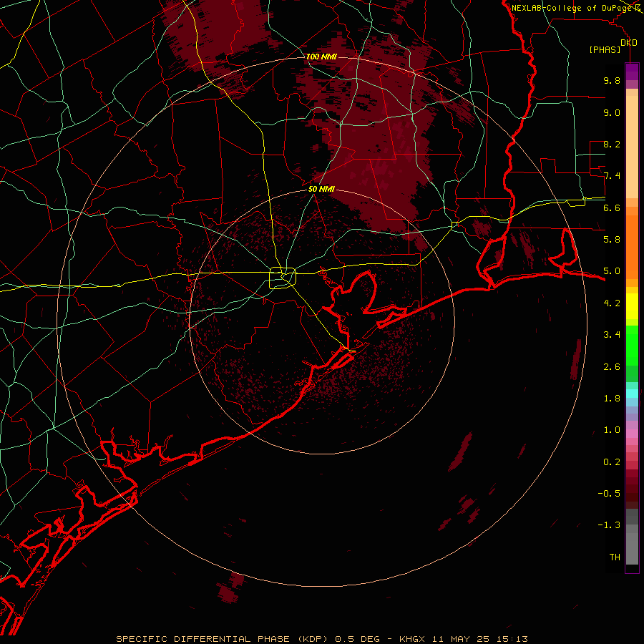The image size is (644, 644).
Task: Click the "100 NMI" range ring label
Action: [x=321, y=57]
